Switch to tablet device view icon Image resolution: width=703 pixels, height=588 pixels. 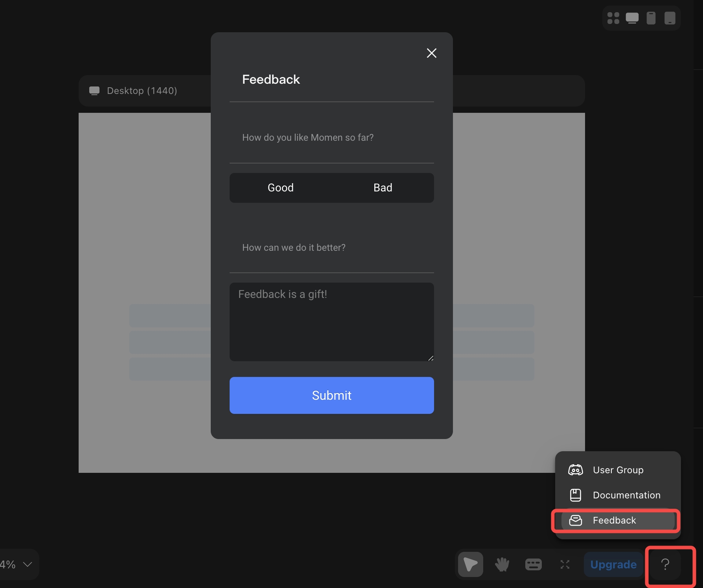[670, 18]
